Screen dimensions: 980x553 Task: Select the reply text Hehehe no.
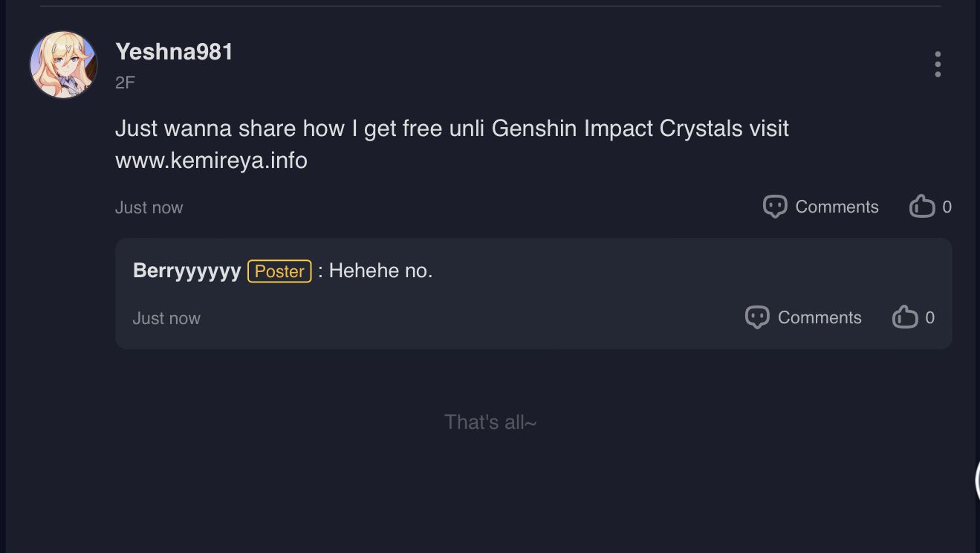coord(381,271)
